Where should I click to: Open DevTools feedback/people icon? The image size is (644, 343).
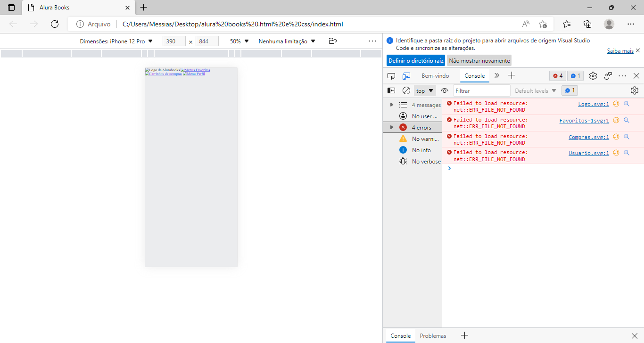[x=608, y=76]
